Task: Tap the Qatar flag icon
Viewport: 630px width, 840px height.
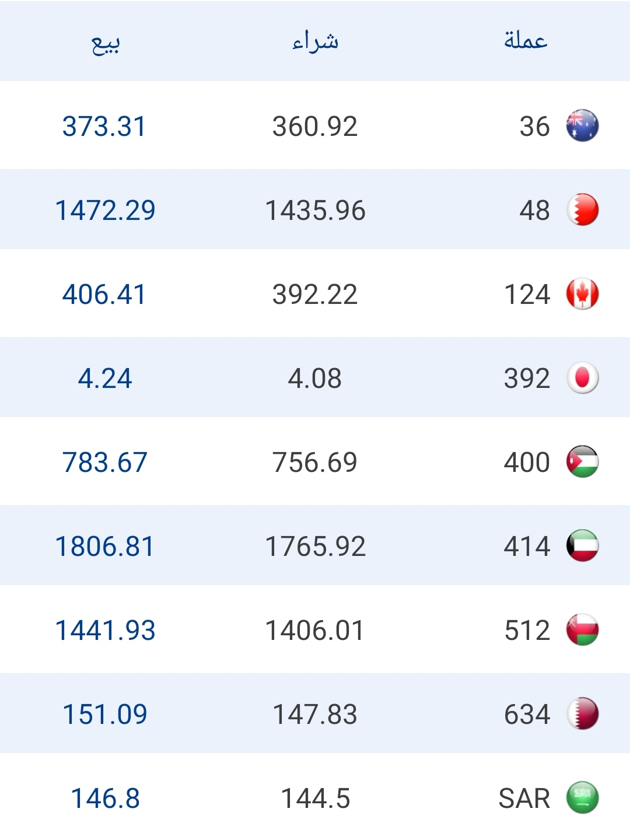Action: coord(582,714)
